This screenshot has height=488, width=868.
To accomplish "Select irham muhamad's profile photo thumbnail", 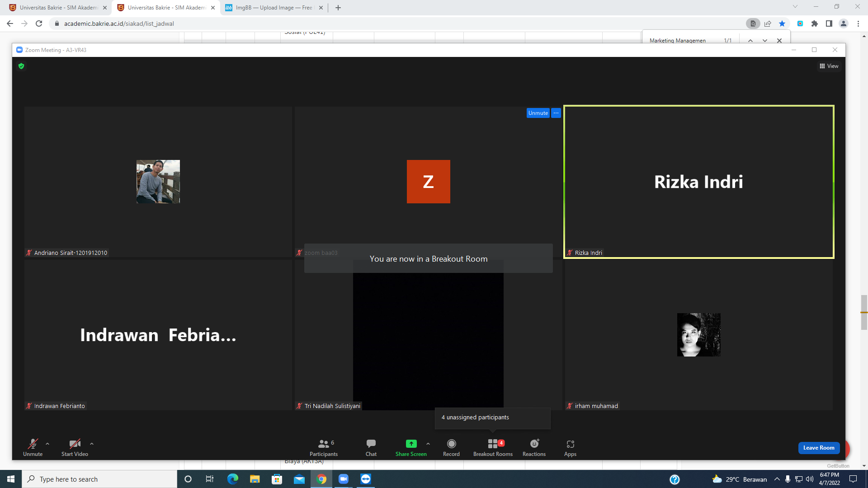I will pyautogui.click(x=699, y=335).
